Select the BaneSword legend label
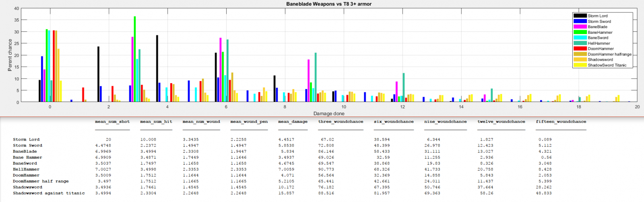This screenshot has width=644, height=202. point(598,38)
